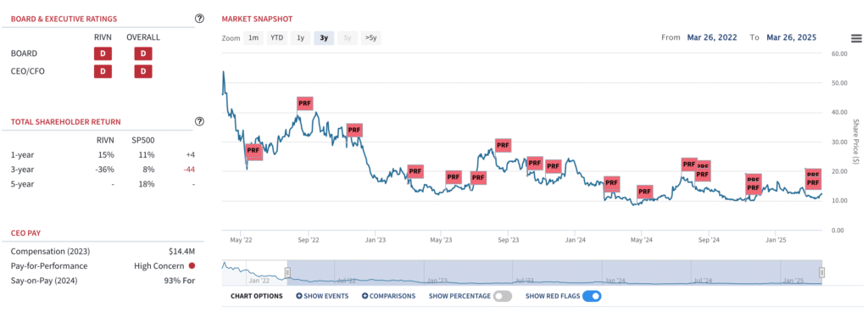Click the RIVN Board D rating badge

(103, 53)
